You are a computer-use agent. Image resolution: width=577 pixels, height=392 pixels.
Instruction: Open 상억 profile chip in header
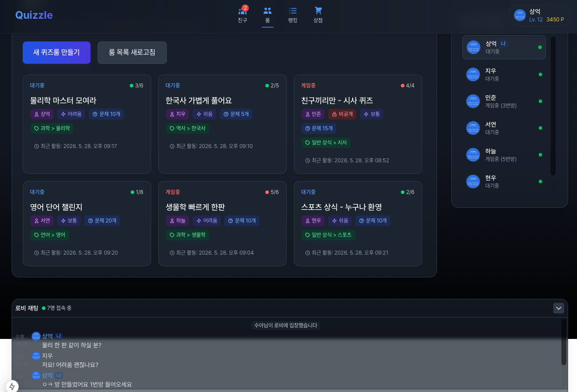click(540, 15)
